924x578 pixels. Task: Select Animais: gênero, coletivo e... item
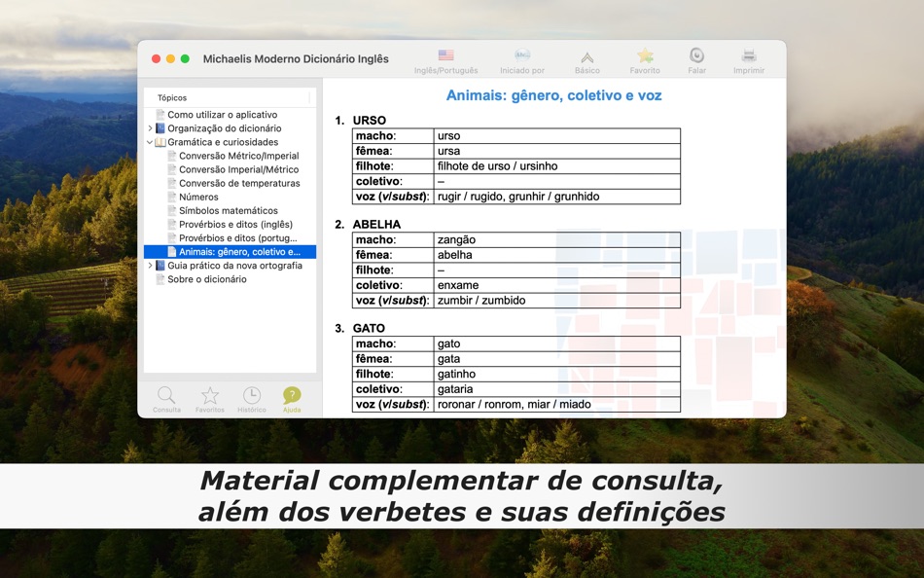(230, 252)
